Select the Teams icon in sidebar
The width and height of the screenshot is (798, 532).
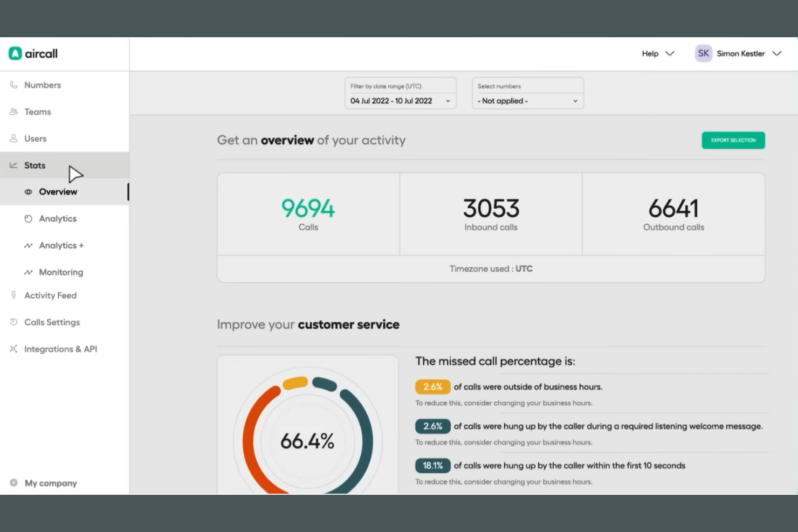pyautogui.click(x=13, y=112)
